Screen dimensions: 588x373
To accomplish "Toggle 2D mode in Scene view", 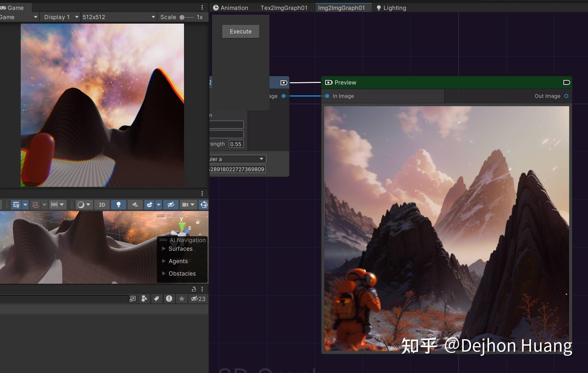I will pos(102,205).
